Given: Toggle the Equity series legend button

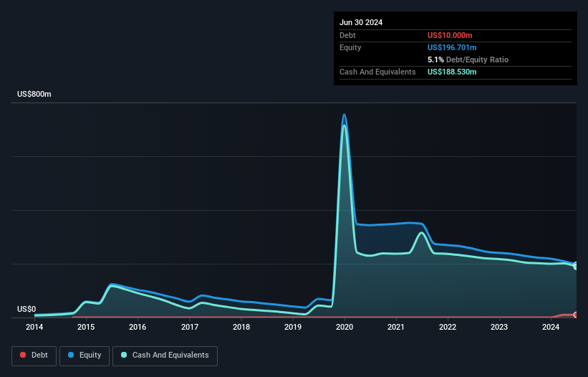Looking at the screenshot, I should (85, 355).
